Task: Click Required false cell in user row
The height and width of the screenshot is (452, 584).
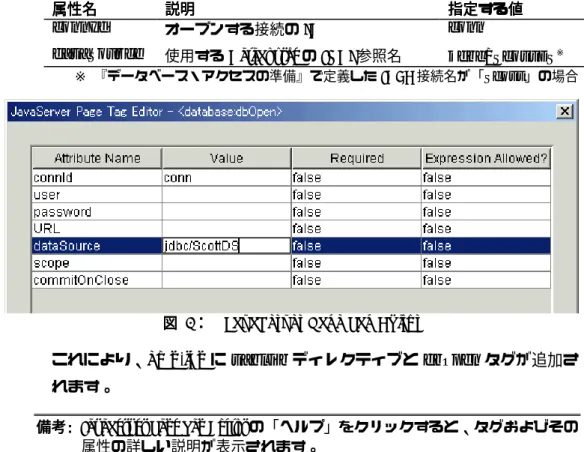Action: [x=356, y=195]
